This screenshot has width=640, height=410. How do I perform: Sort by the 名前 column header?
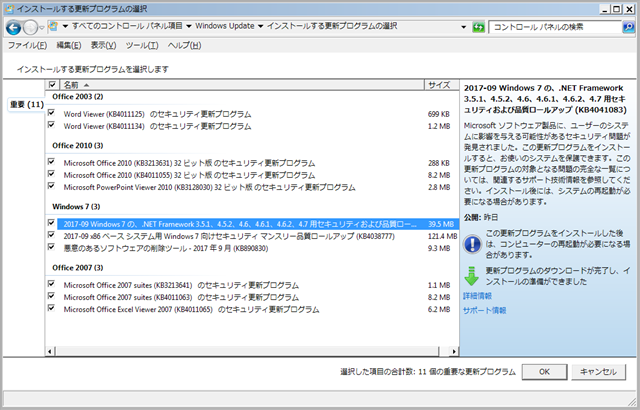[242, 85]
